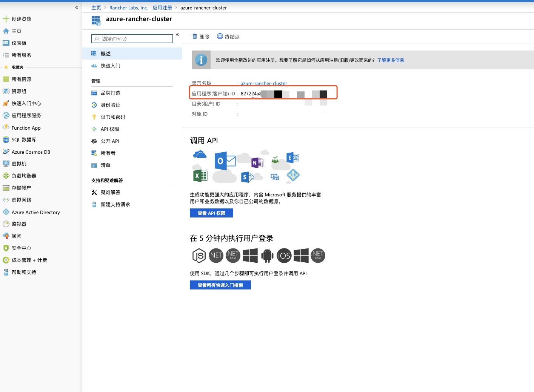534x392 pixels.
Task: Click the 目录(租户) ID label
Action: coord(206,104)
